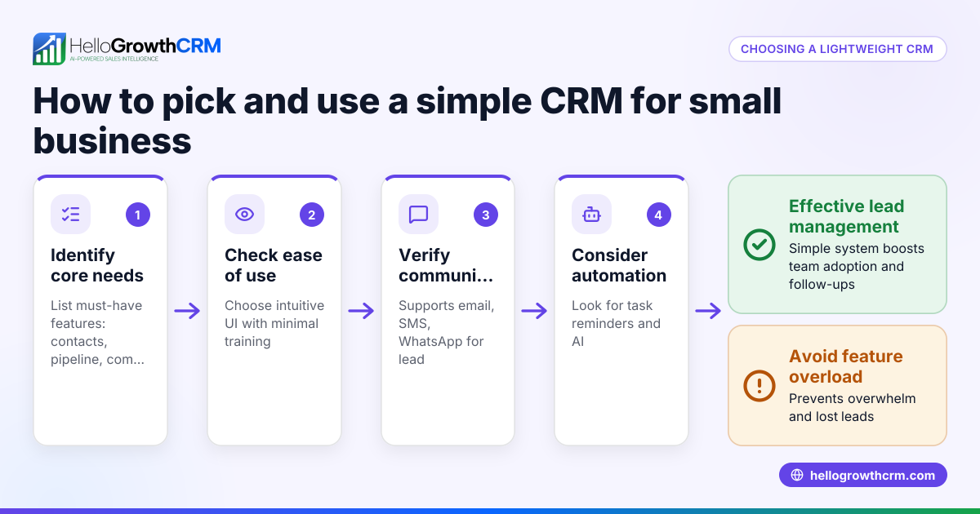Click the green checkmark circle icon
980x514 pixels.
pos(759,244)
